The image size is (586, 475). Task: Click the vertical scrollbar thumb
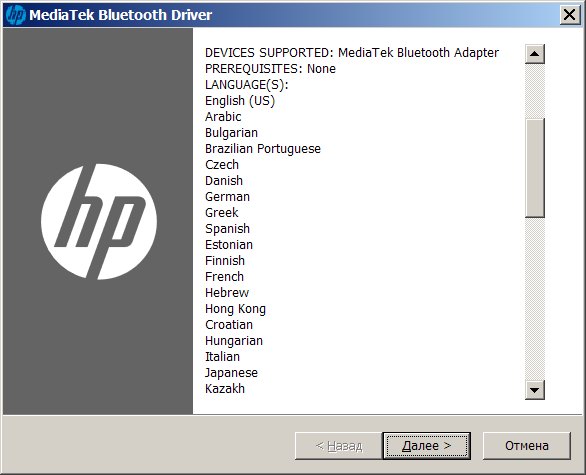tap(534, 168)
